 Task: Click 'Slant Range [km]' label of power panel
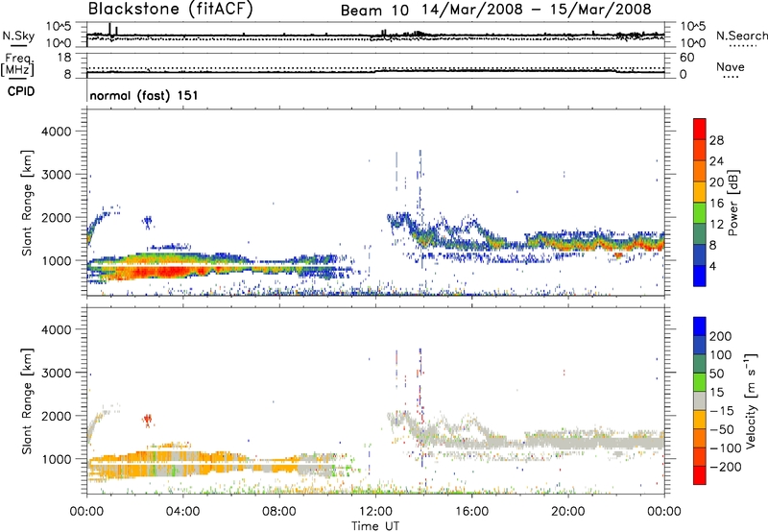pyautogui.click(x=27, y=203)
